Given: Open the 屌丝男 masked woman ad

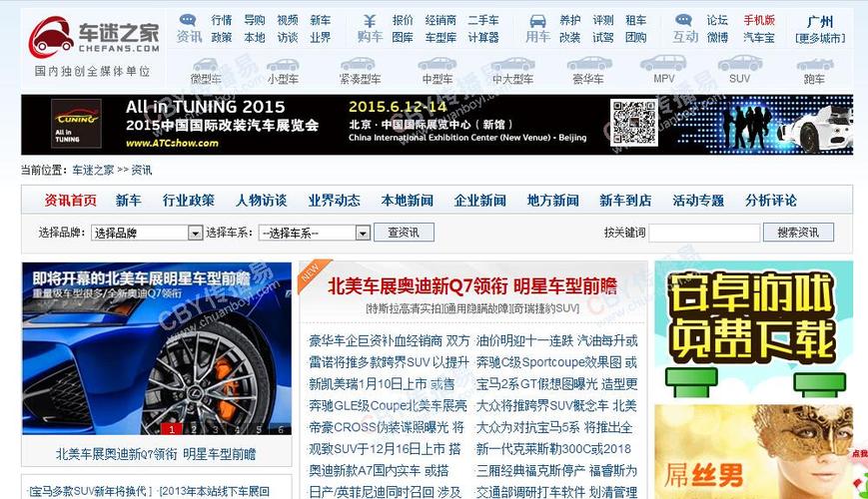Looking at the screenshot, I should pos(753,451).
